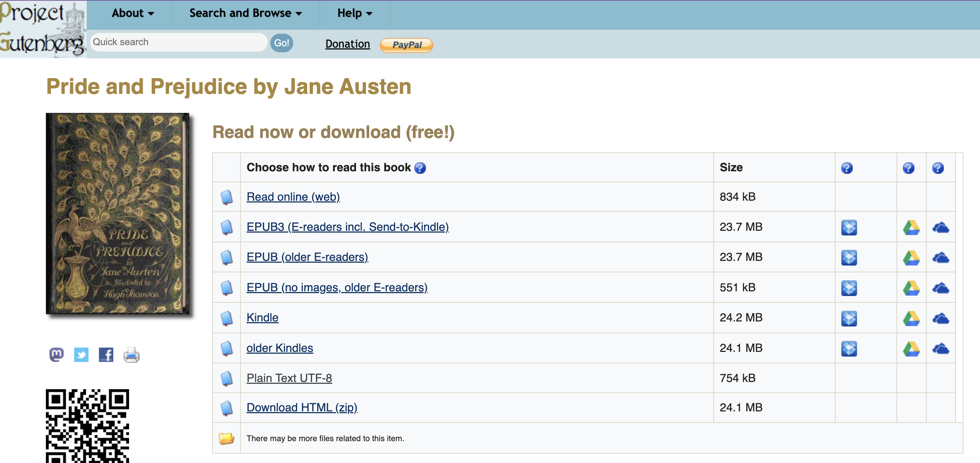Open Search and Browse dropdown
980x463 pixels.
(x=246, y=13)
